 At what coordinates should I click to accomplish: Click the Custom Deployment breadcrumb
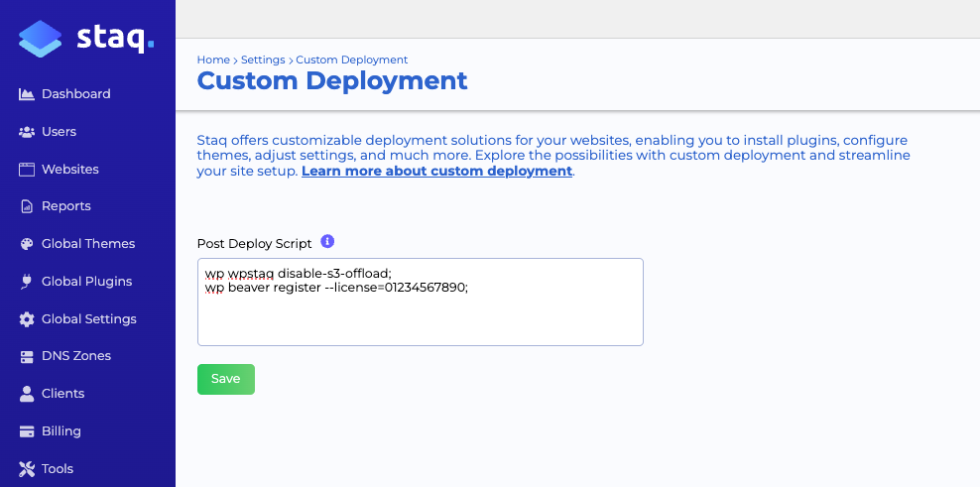[351, 61]
